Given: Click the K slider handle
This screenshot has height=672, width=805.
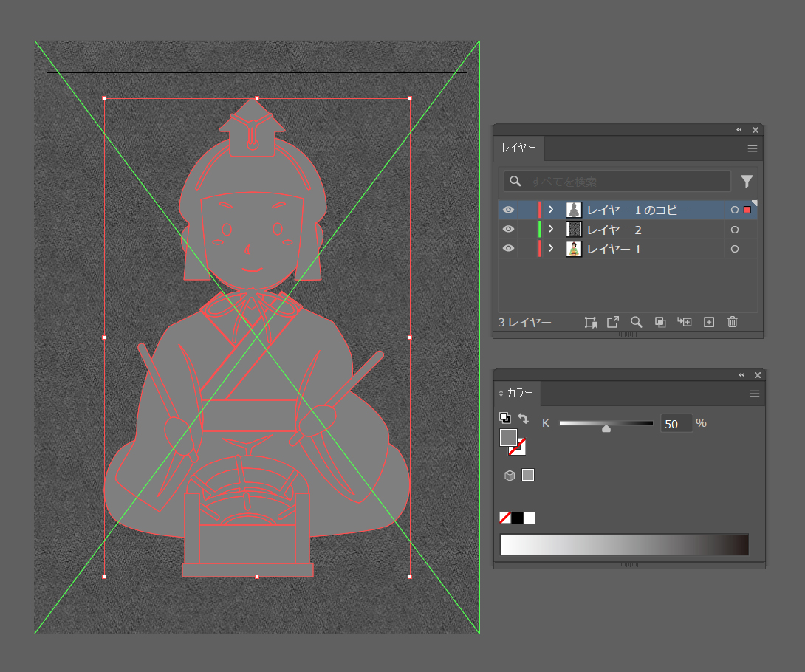Looking at the screenshot, I should pos(606,428).
